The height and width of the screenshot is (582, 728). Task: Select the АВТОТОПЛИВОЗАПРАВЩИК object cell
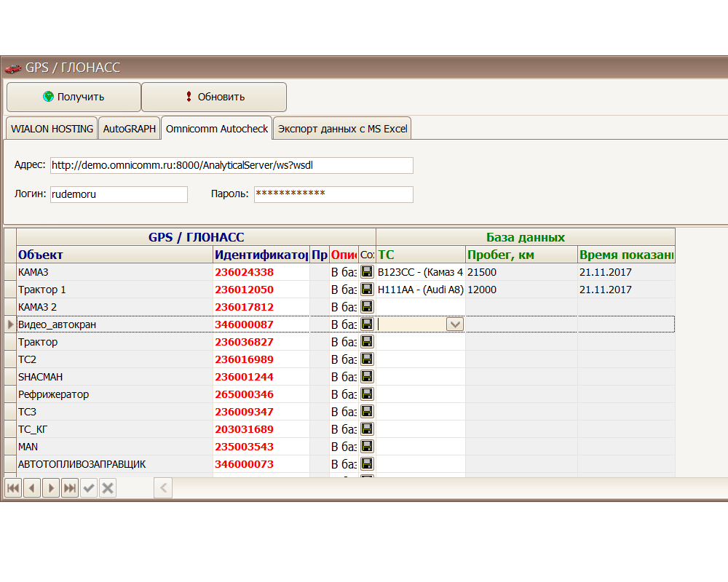[114, 464]
